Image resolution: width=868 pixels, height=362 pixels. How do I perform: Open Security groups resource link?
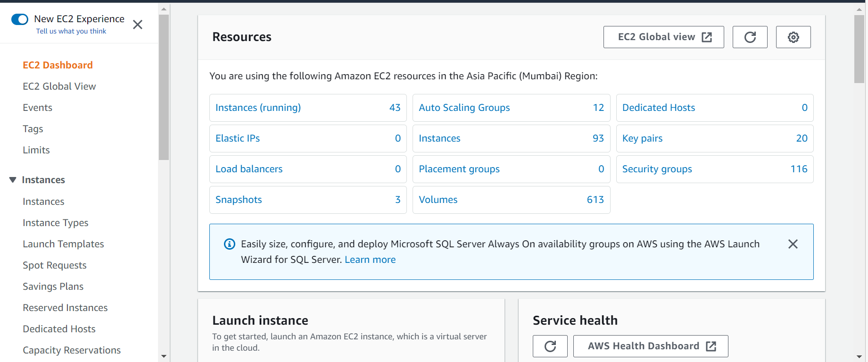pyautogui.click(x=657, y=169)
